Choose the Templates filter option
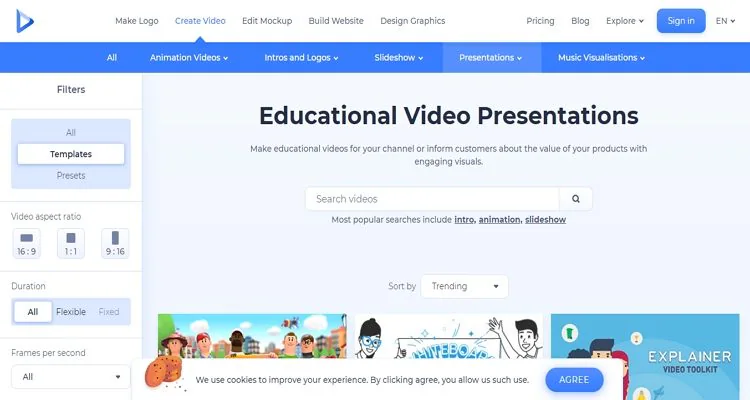 point(71,154)
